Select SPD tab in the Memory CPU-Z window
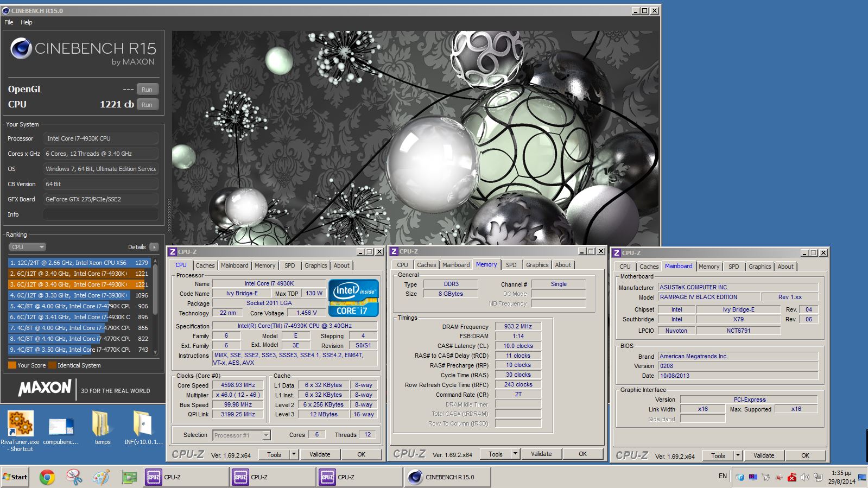The image size is (868, 488). point(511,265)
